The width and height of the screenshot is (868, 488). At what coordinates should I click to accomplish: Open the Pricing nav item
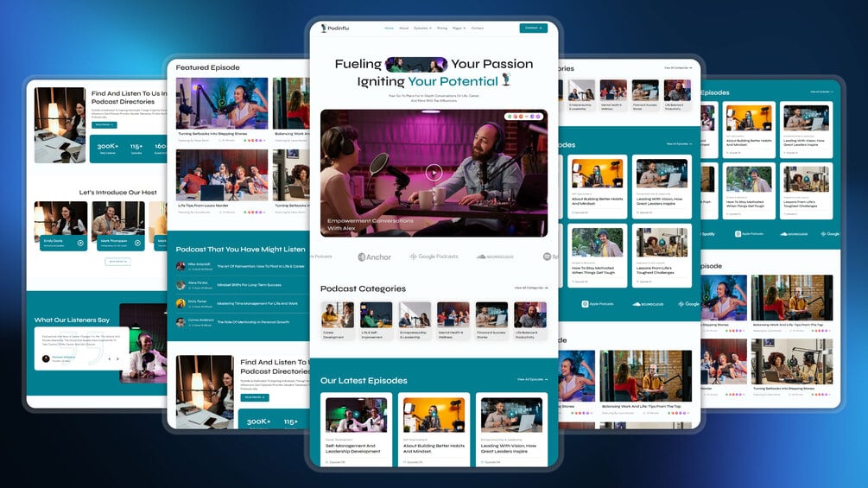click(x=441, y=28)
